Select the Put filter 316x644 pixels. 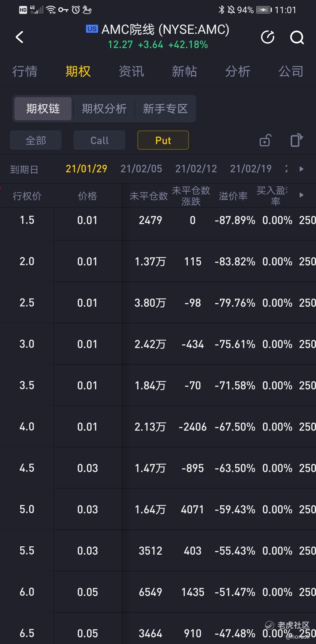163,140
